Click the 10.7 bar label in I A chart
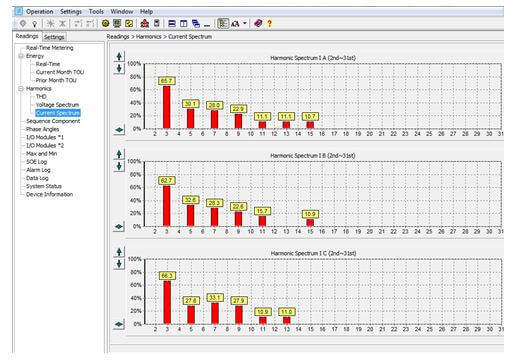Image resolution: width=518 pixels, height=364 pixels. pyautogui.click(x=310, y=116)
